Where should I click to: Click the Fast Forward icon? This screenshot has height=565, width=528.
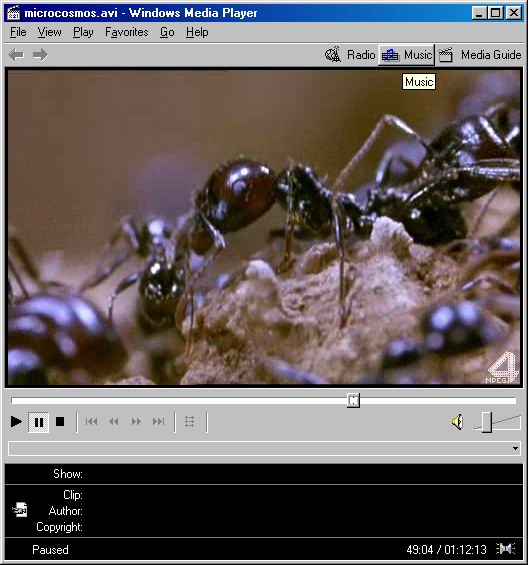coord(136,421)
